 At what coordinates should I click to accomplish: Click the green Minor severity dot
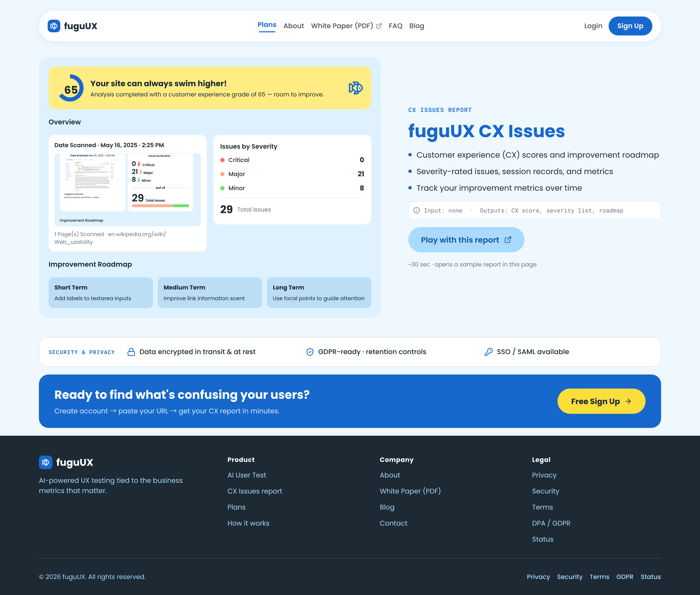click(222, 188)
